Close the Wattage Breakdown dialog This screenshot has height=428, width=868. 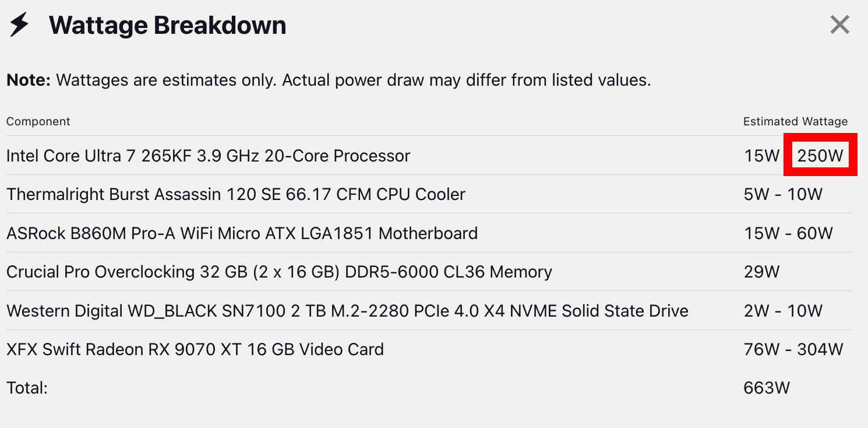[x=839, y=25]
